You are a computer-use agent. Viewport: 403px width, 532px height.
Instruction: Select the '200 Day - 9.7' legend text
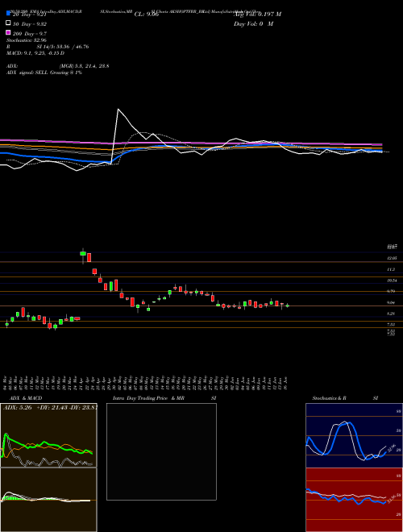[30, 34]
